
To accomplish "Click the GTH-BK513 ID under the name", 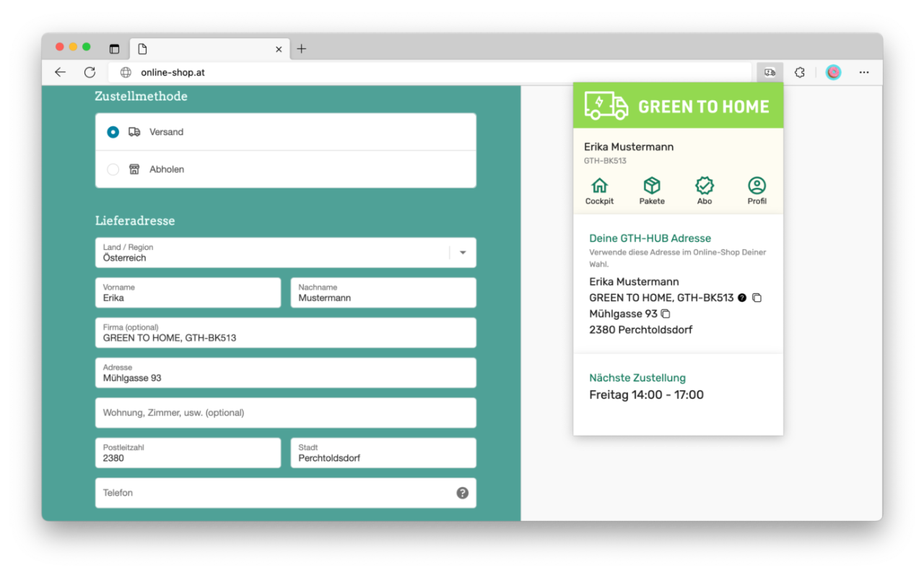I will coord(605,160).
